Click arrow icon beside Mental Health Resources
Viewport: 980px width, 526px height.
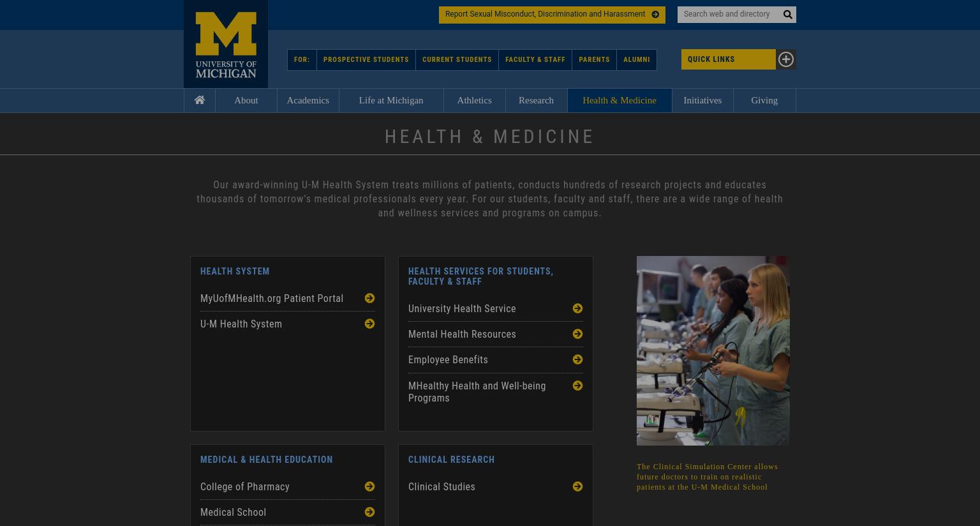pos(577,334)
